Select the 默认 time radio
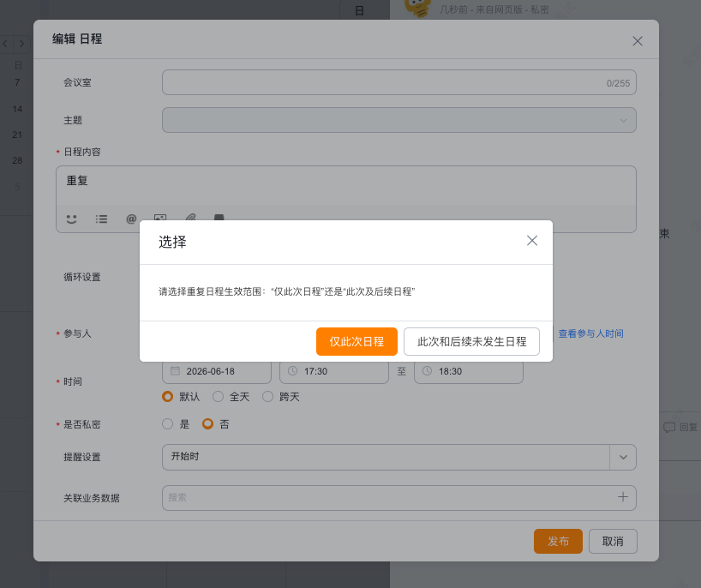Viewport: 701px width, 588px height. [168, 397]
